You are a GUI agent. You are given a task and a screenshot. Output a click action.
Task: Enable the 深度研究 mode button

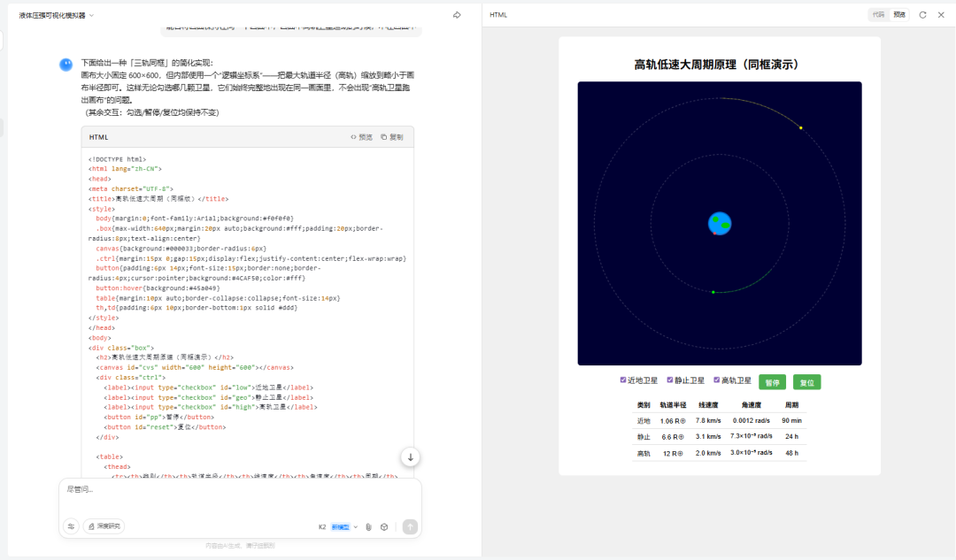coord(104,526)
